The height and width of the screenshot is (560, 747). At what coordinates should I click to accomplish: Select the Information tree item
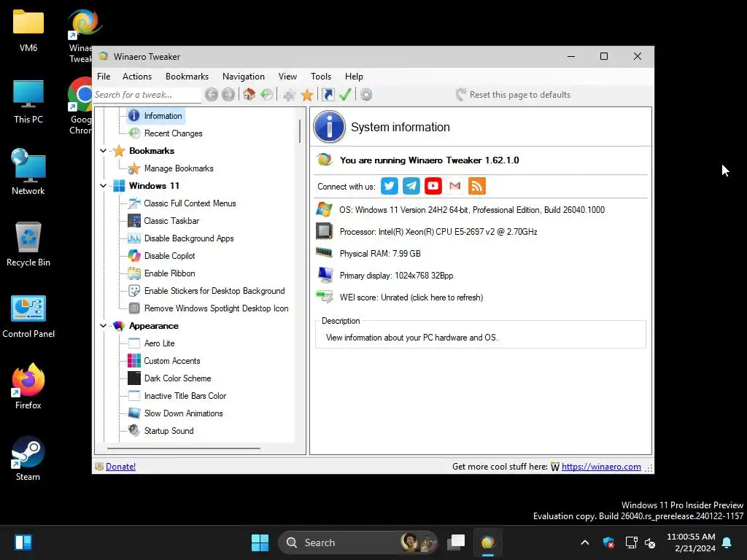click(163, 116)
